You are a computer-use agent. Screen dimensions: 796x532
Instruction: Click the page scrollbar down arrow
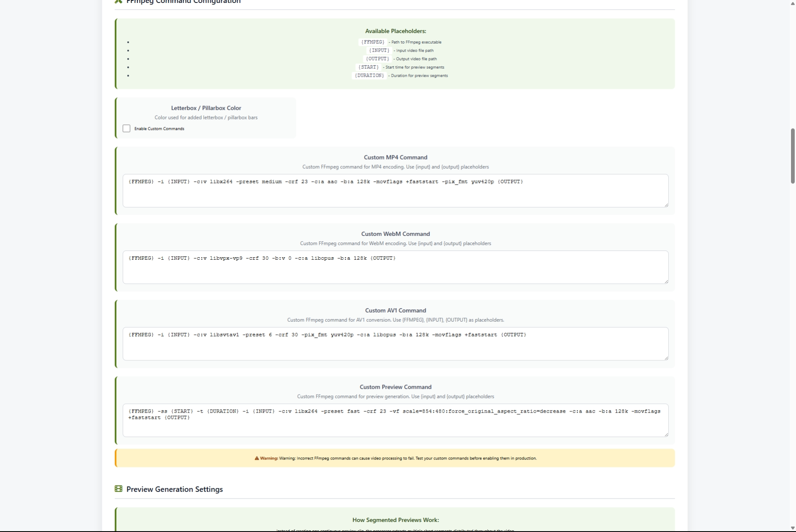[792, 528]
